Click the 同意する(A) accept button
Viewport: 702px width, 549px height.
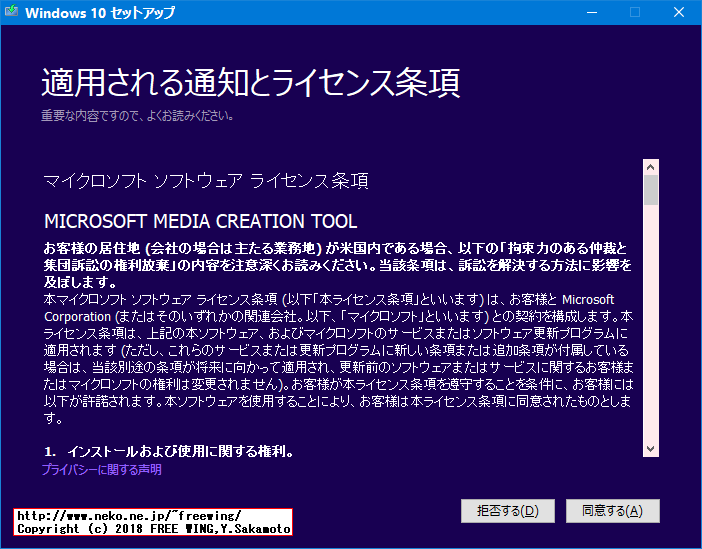click(612, 511)
